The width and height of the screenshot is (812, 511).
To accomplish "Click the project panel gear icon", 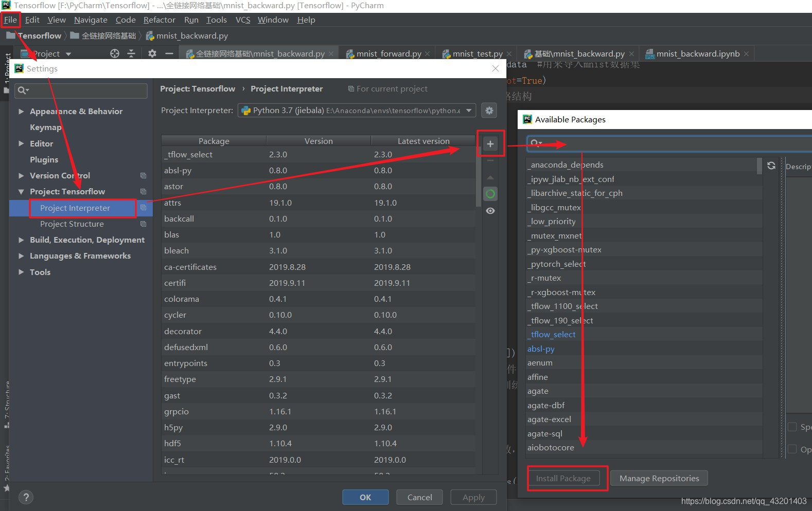I will click(x=152, y=53).
